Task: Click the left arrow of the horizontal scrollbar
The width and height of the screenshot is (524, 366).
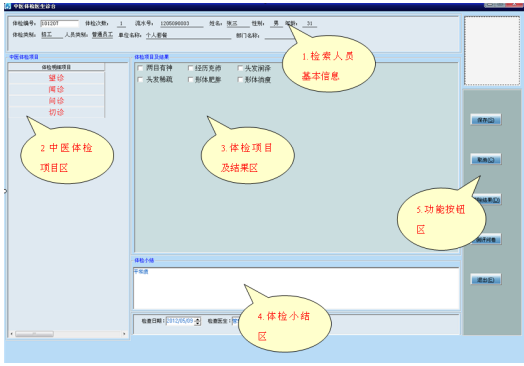Action: pos(12,334)
